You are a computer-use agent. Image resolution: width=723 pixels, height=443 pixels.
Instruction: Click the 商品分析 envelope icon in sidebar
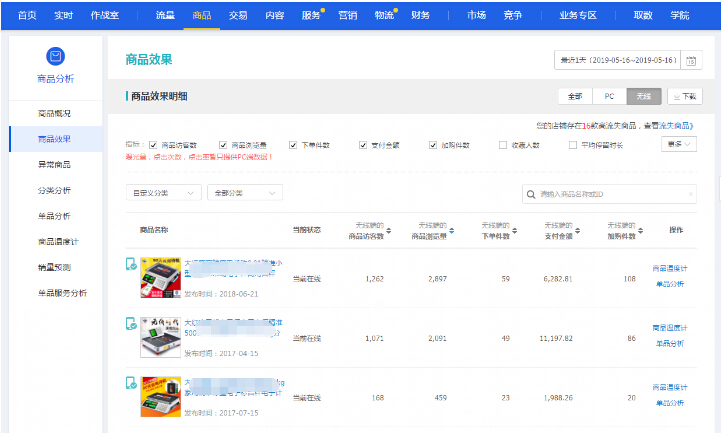[x=54, y=57]
